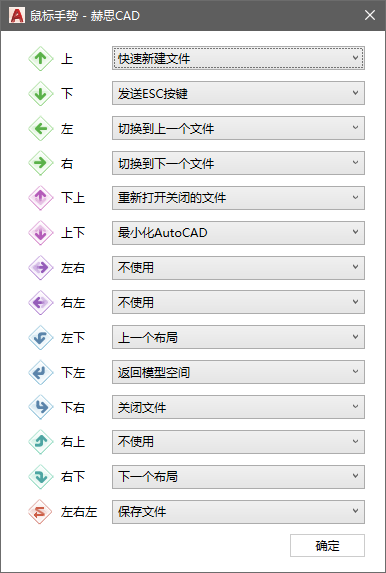Click the green left-arrow gesture icon

(41, 128)
